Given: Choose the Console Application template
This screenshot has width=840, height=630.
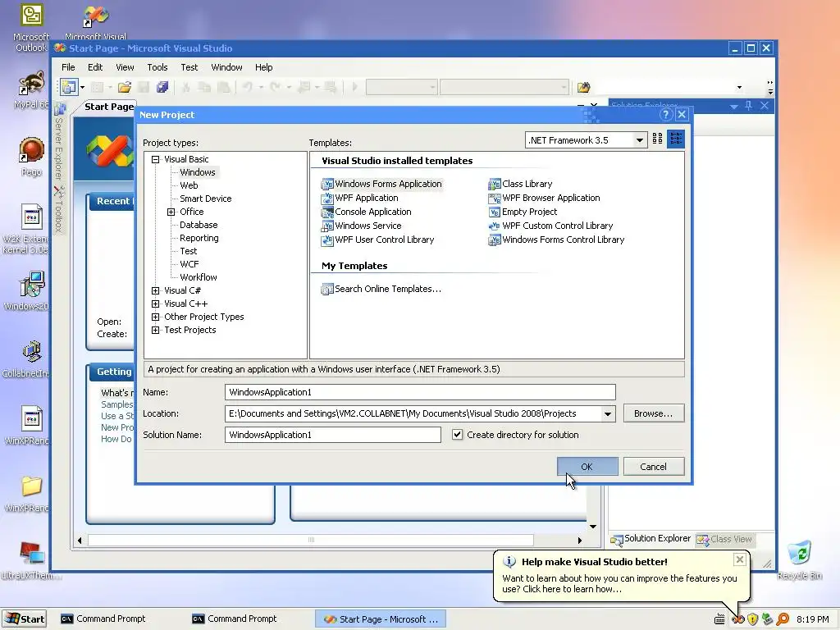Looking at the screenshot, I should click(x=366, y=212).
